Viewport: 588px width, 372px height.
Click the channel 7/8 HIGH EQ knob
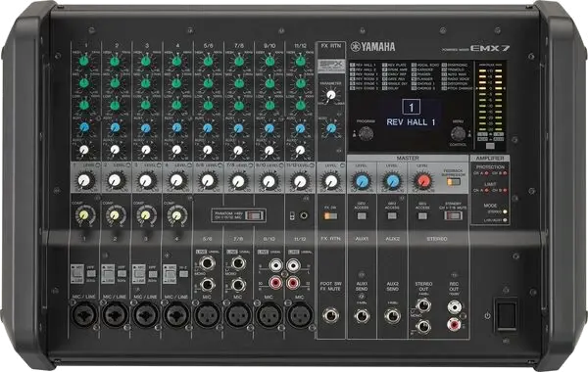tap(239, 61)
